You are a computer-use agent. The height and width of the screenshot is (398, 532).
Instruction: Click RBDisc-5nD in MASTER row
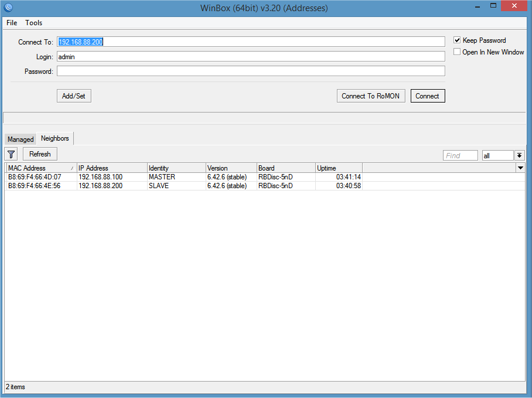[275, 177]
